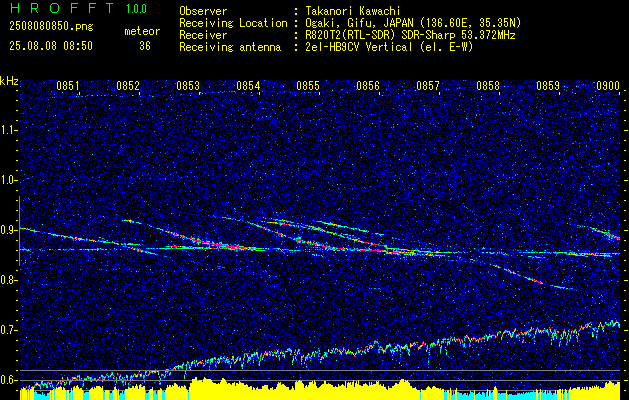Viewport: 629px width, 400px height.
Task: Click the HROFFT title text
Action: (x=62, y=8)
